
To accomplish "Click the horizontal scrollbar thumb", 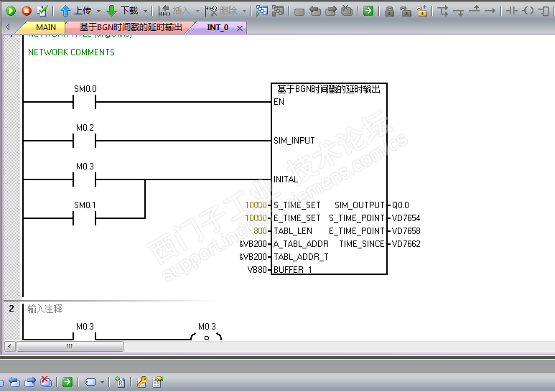I will click(x=70, y=346).
